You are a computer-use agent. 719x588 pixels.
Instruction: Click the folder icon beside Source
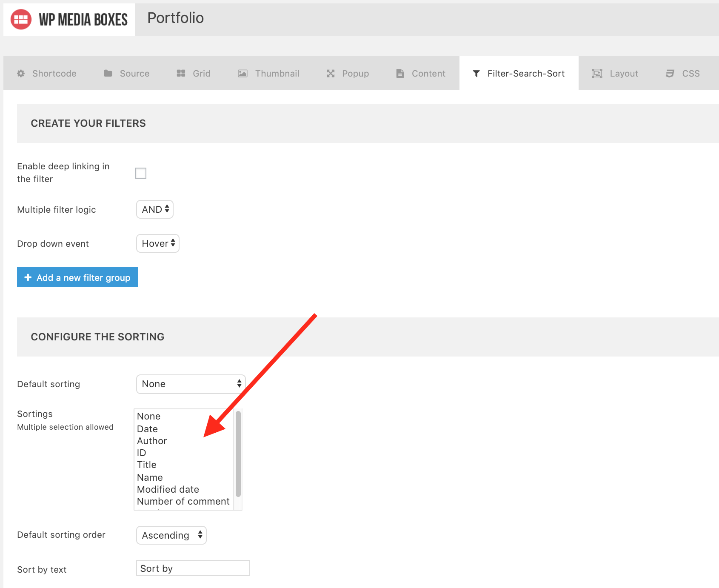[108, 74]
